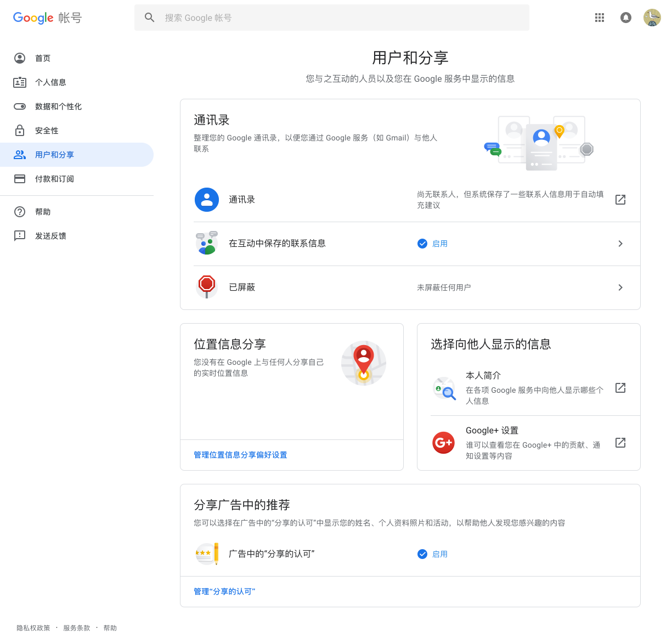This screenshot has width=672, height=638.
Task: Click the 付款和订阅 card icon
Action: coord(20,179)
